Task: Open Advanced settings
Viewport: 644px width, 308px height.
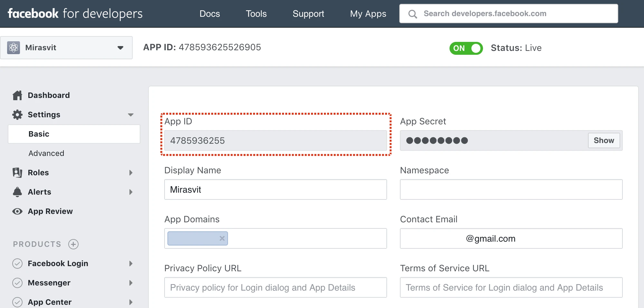Action: (x=46, y=153)
